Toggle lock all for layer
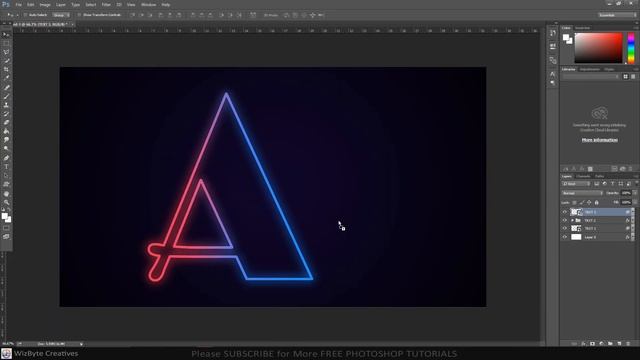The image size is (640, 360). (x=596, y=202)
